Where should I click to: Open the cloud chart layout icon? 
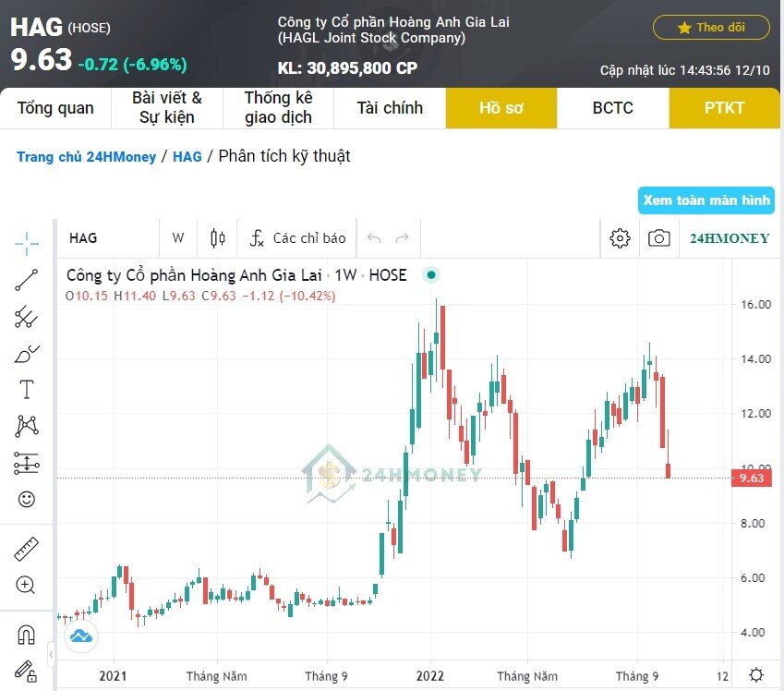pos(81,636)
